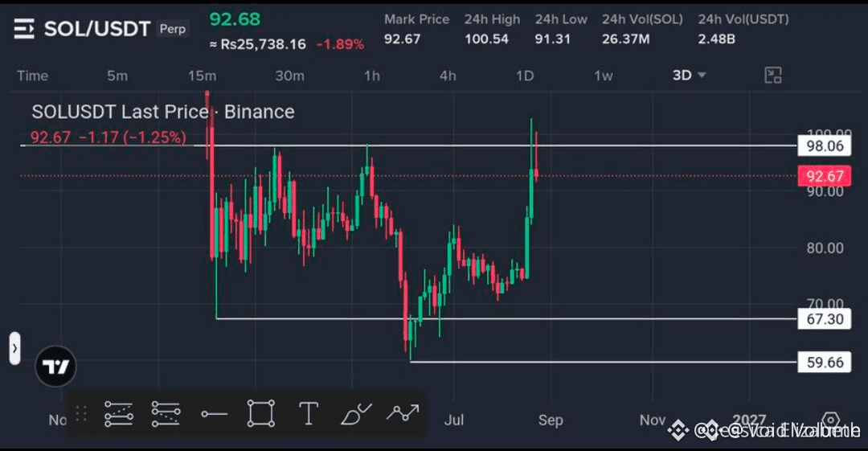The height and width of the screenshot is (451, 868).
Task: Select the 67.30 horizontal line label
Action: [x=825, y=319]
